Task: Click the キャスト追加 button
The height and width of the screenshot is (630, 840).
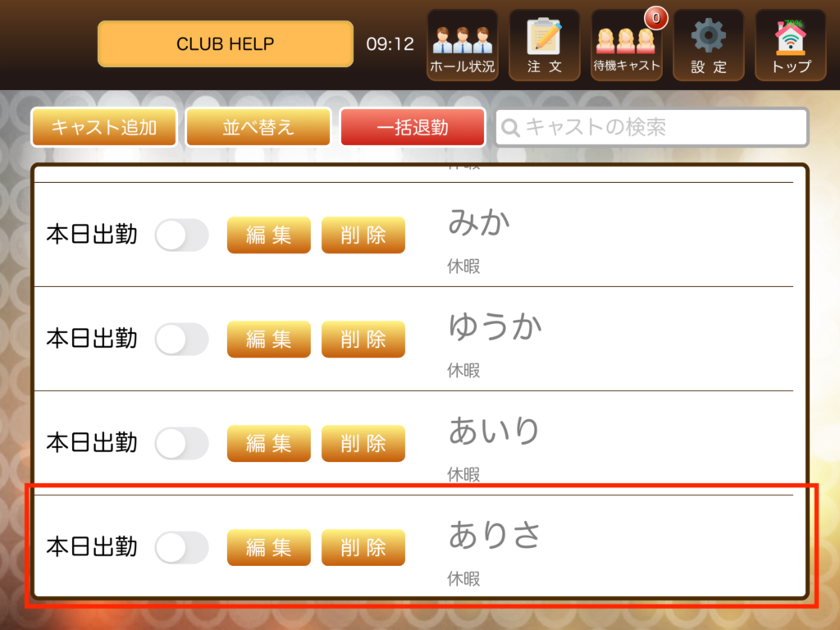Action: 104,127
